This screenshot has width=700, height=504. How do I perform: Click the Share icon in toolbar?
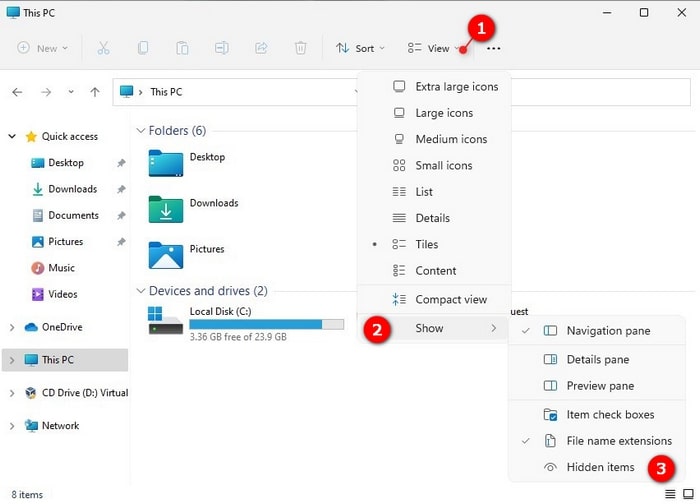click(x=261, y=48)
